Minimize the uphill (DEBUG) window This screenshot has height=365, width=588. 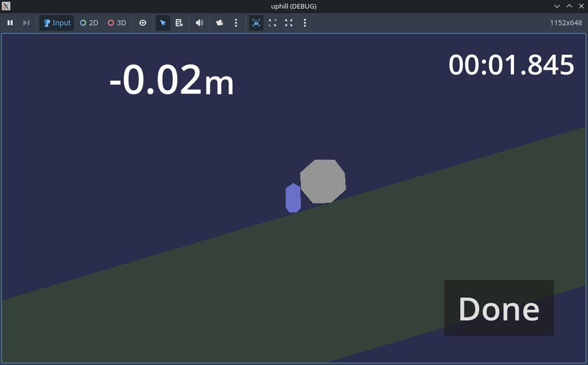click(x=557, y=6)
